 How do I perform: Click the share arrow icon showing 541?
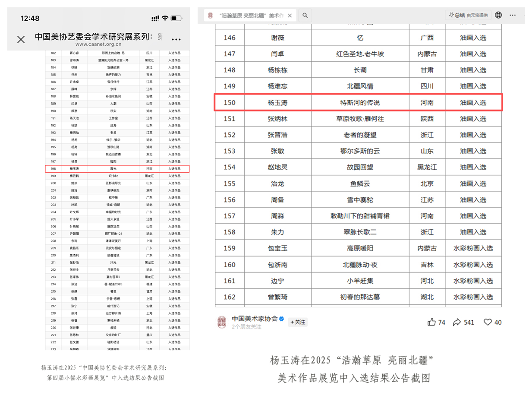click(x=456, y=322)
